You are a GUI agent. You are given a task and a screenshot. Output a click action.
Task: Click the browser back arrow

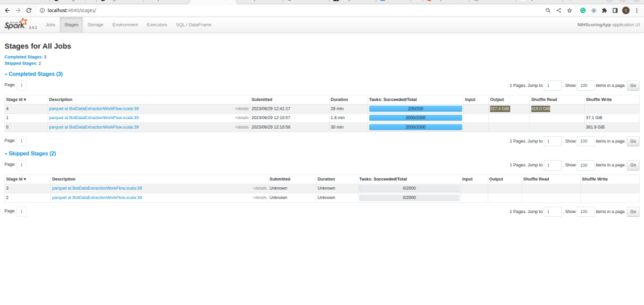click(7, 11)
